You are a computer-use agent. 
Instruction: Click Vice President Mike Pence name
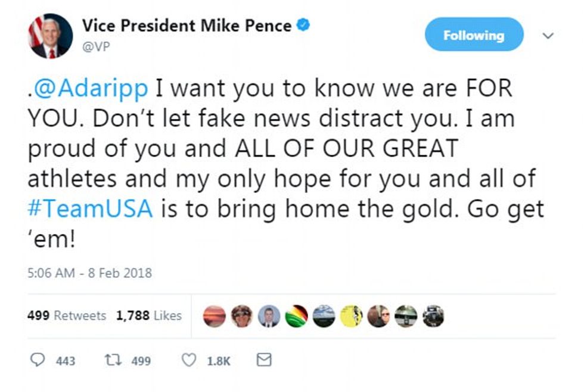tap(187, 26)
